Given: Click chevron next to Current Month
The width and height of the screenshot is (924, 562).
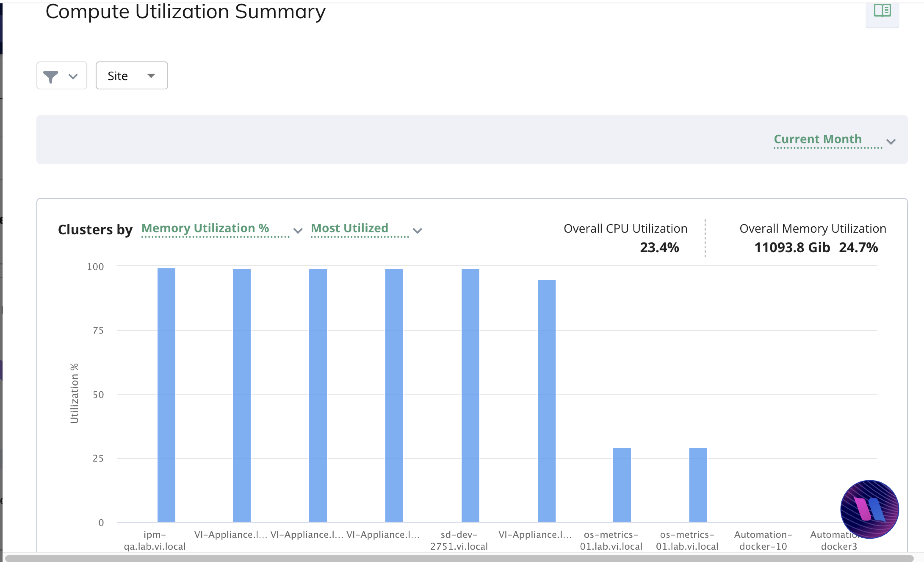Looking at the screenshot, I should (x=891, y=142).
